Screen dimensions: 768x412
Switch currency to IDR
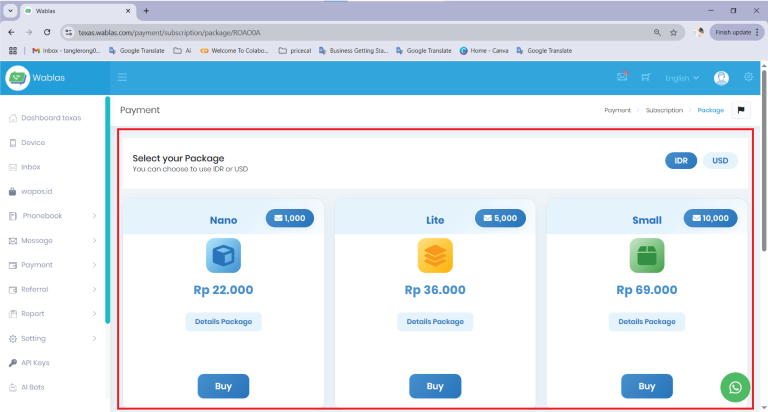pos(680,160)
